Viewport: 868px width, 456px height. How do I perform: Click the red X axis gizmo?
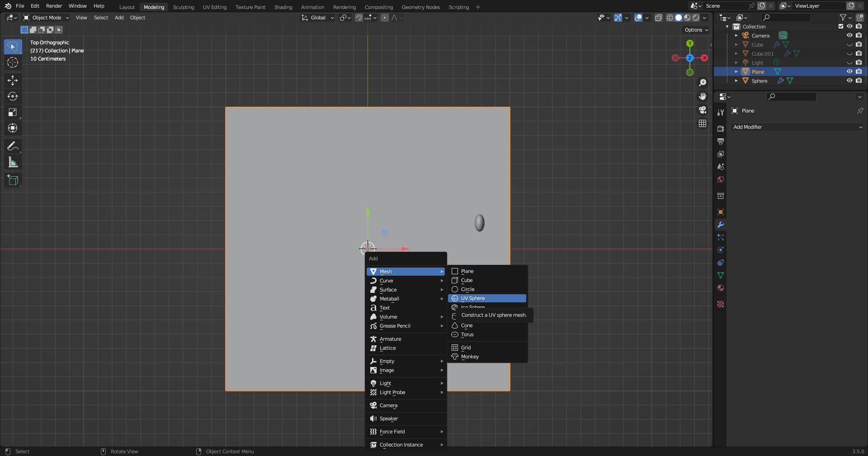click(x=704, y=58)
